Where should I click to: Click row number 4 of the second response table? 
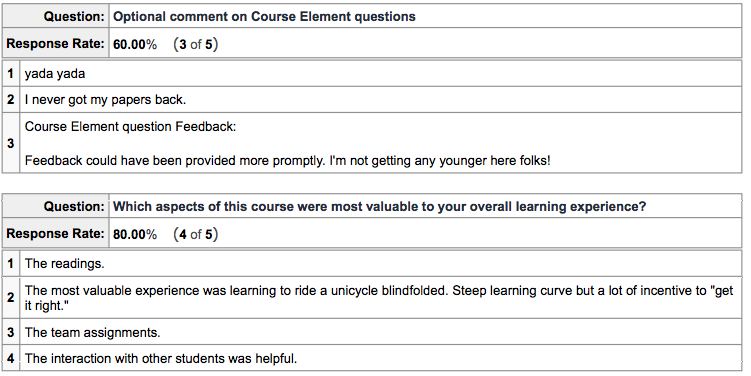click(x=11, y=358)
